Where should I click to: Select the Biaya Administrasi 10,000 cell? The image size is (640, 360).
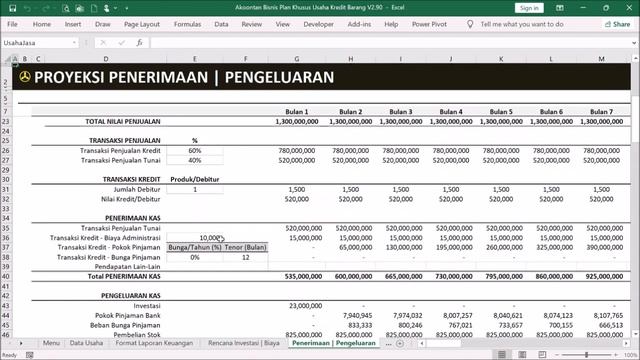(195, 238)
